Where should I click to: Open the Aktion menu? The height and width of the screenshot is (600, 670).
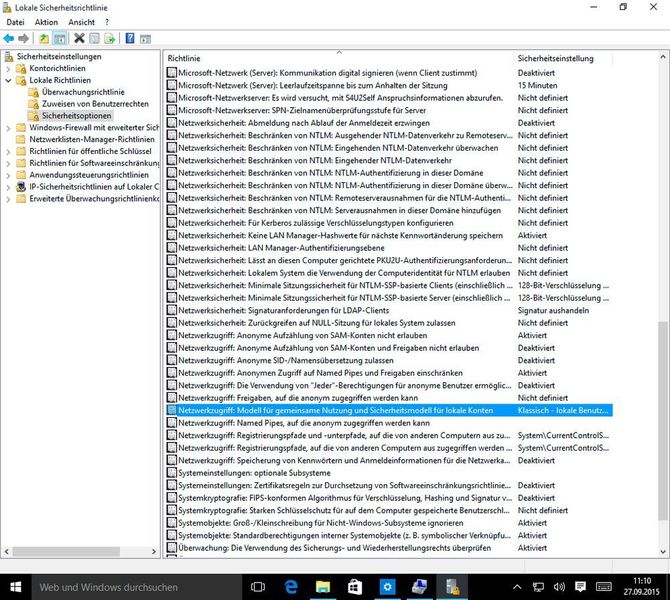pyautogui.click(x=46, y=22)
